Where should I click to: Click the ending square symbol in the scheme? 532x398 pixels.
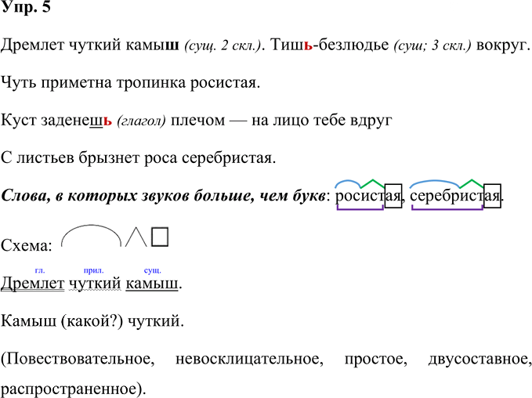[160, 237]
